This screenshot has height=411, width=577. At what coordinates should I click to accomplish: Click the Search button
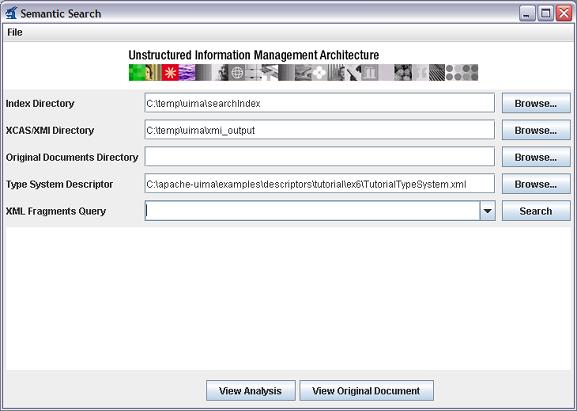point(536,211)
